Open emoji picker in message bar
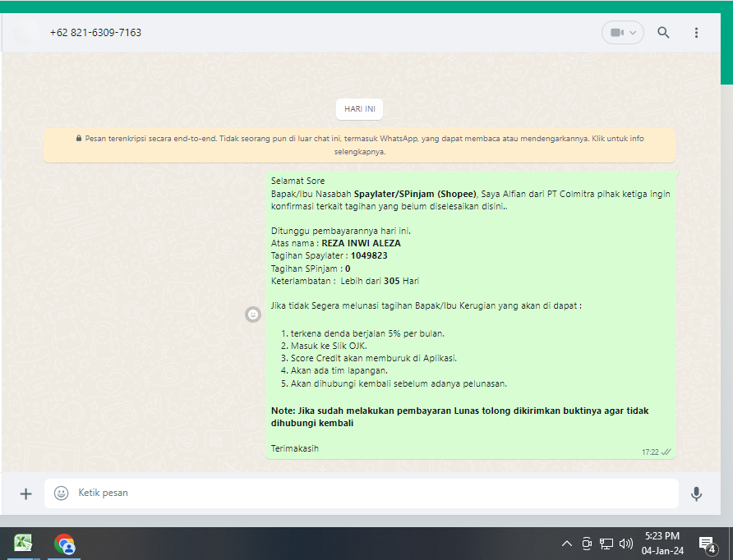 point(62,493)
